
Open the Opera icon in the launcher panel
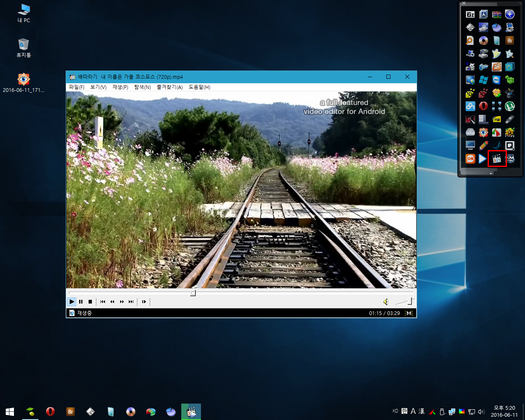484,106
